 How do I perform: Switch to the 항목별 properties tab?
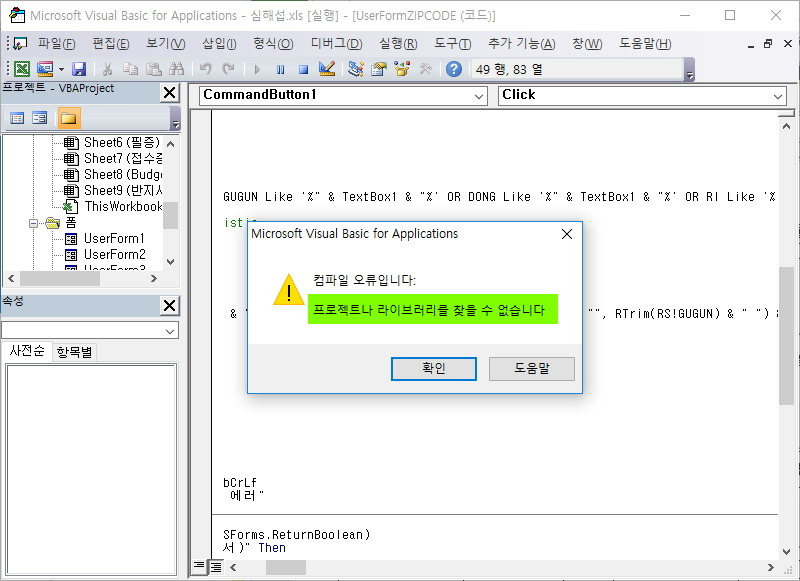[x=74, y=352]
